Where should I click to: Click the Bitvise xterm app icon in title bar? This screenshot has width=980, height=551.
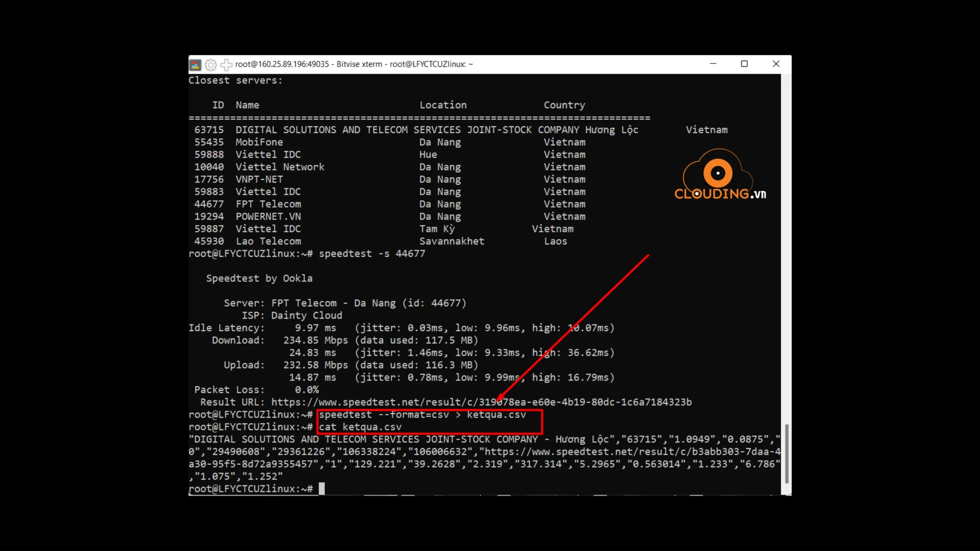click(x=195, y=65)
